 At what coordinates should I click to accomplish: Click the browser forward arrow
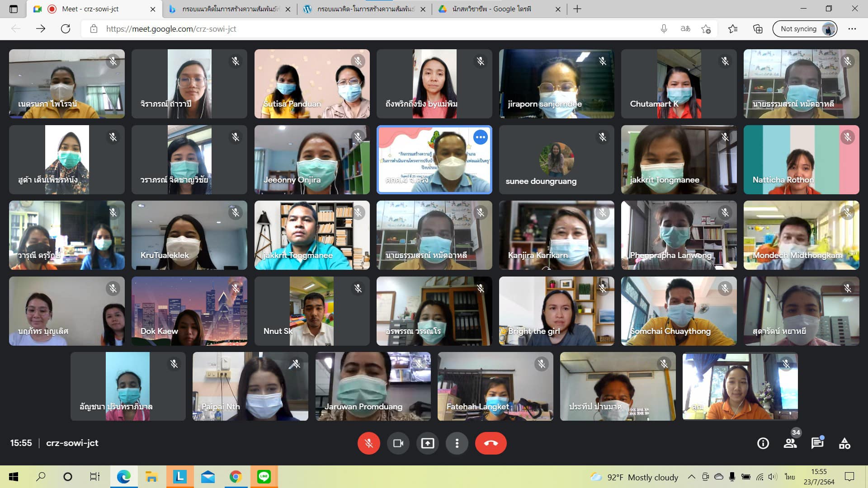[41, 29]
